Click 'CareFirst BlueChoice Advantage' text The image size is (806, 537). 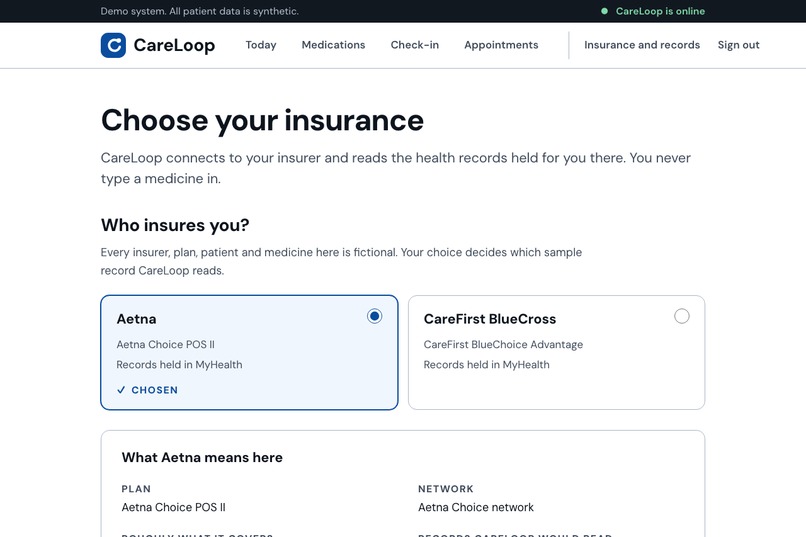point(503,344)
